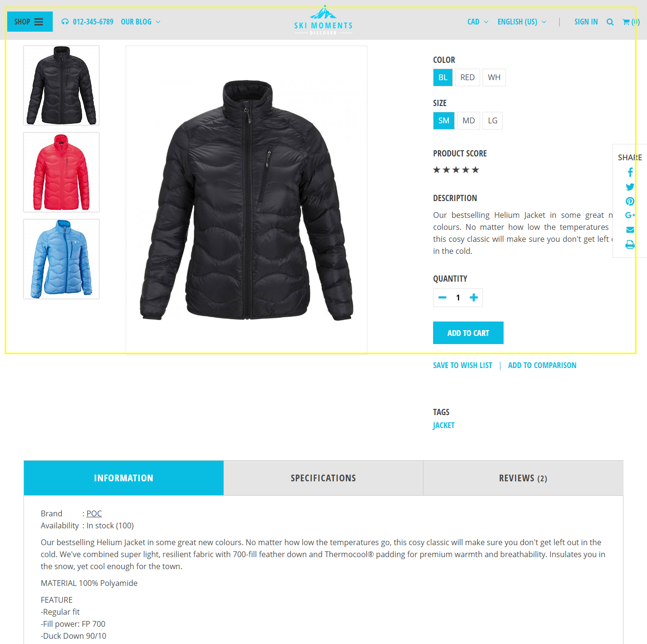Select the RED color option
Screen dimensions: 647x644
[x=468, y=78]
